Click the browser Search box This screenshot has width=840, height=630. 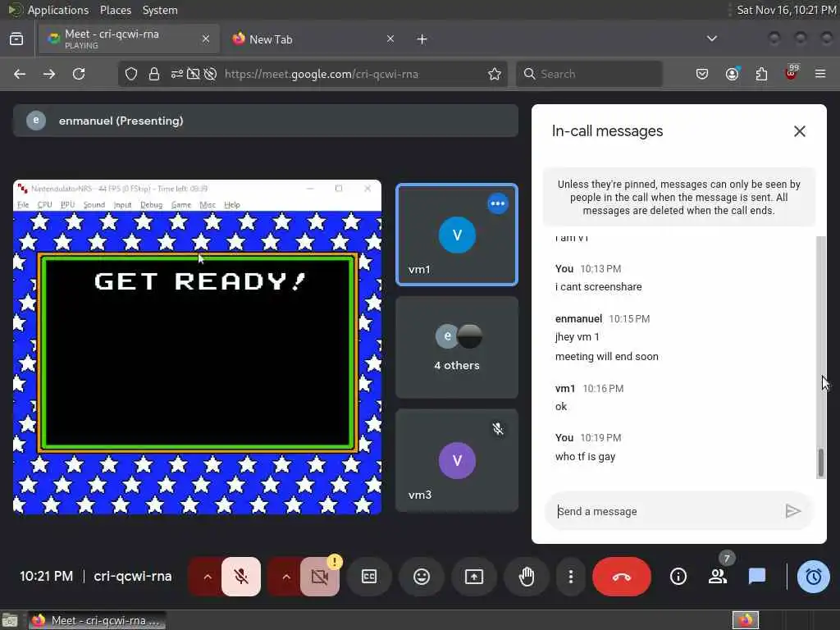click(589, 74)
